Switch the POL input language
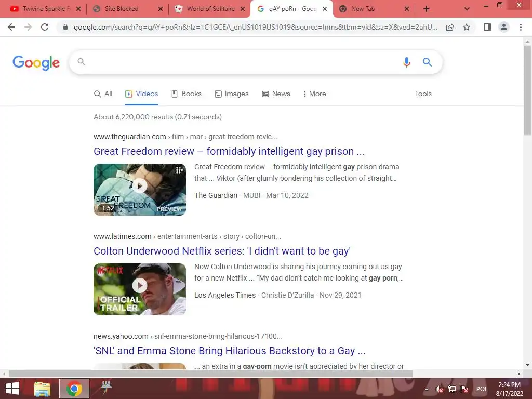The image size is (532, 399). click(x=482, y=389)
